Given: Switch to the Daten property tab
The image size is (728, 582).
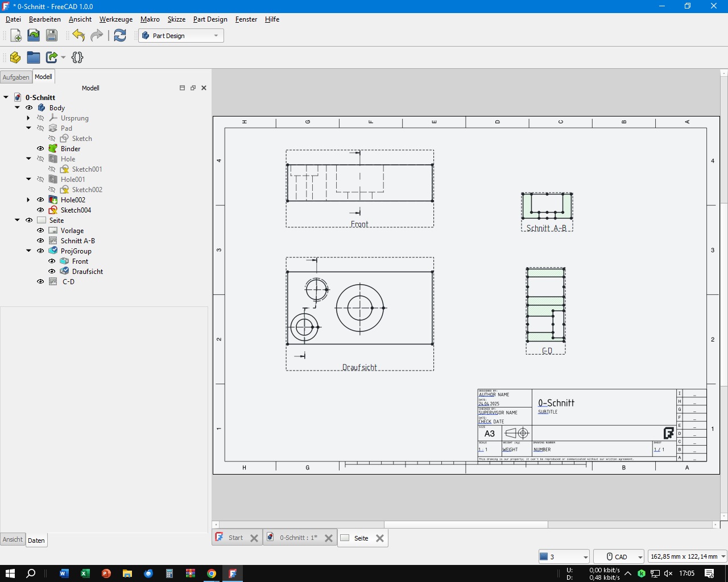Looking at the screenshot, I should [x=36, y=540].
